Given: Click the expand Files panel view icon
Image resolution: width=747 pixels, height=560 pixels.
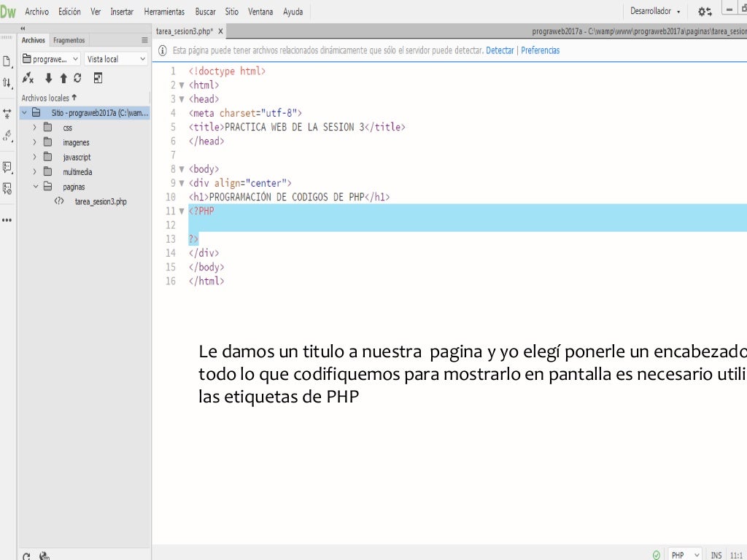Looking at the screenshot, I should [x=98, y=78].
